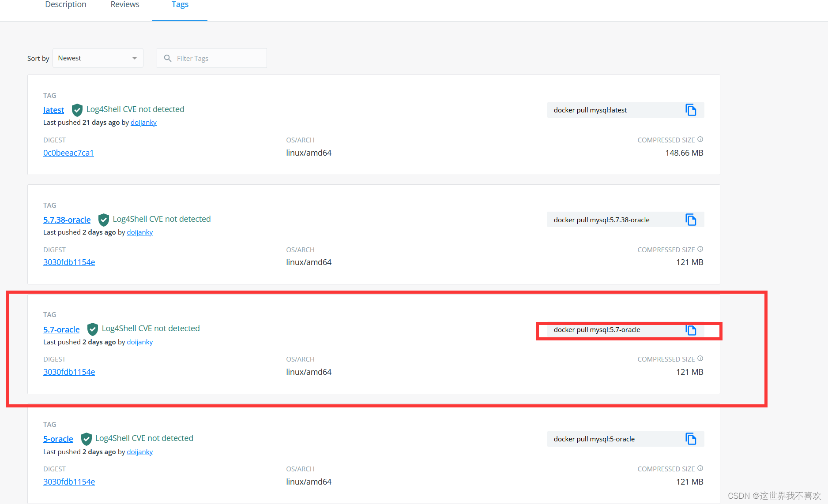Click Log4Shell CVE not detected for 5.7-oracle

pyautogui.click(x=151, y=328)
